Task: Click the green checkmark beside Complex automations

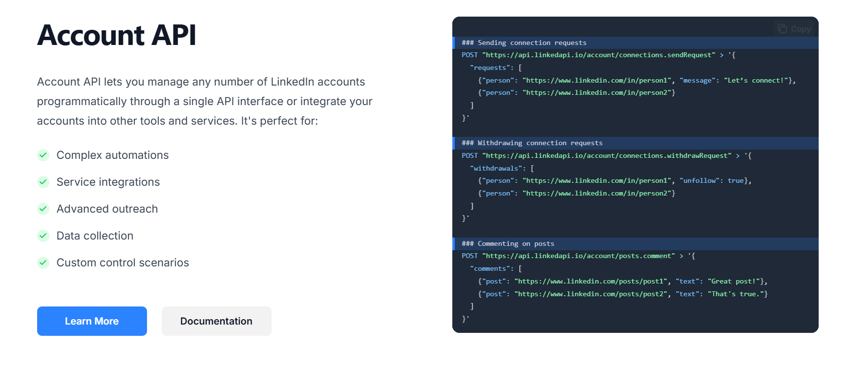Action: [x=43, y=155]
